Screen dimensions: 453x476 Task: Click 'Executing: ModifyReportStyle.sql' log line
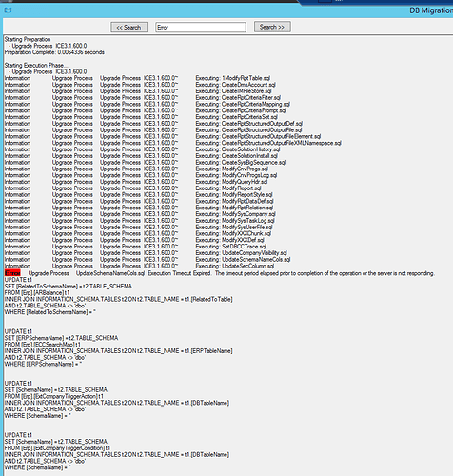coord(234,195)
